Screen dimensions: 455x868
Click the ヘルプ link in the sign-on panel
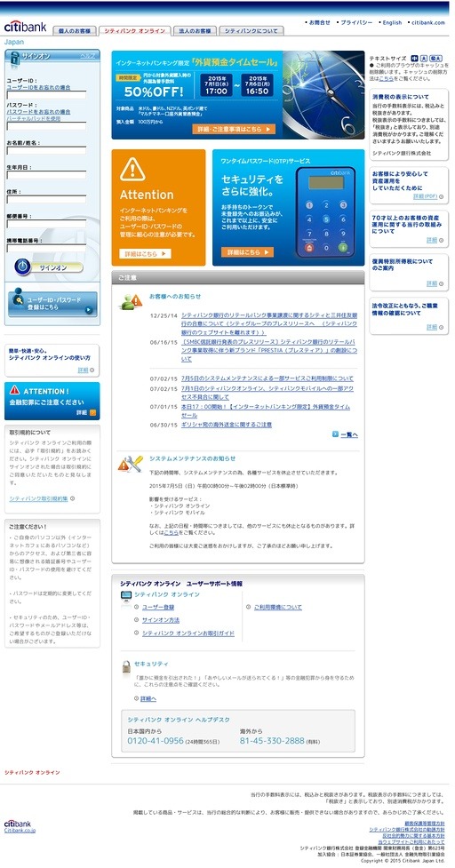click(x=87, y=56)
